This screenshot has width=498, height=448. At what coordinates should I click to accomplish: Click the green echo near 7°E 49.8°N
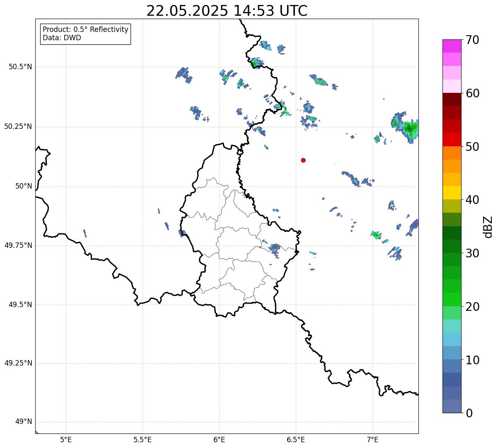(x=376, y=235)
